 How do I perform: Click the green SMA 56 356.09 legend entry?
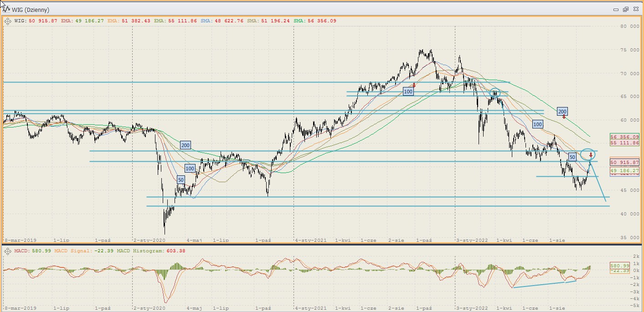click(x=315, y=21)
